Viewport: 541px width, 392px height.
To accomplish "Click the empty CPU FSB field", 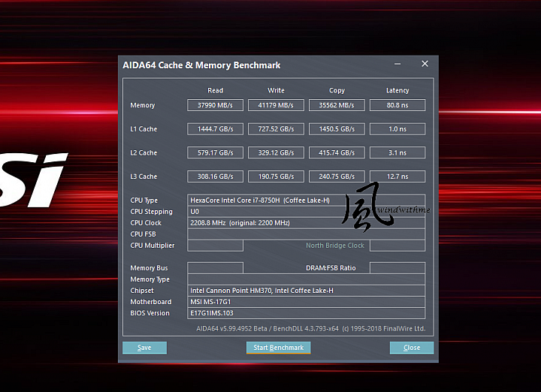I will (307, 234).
